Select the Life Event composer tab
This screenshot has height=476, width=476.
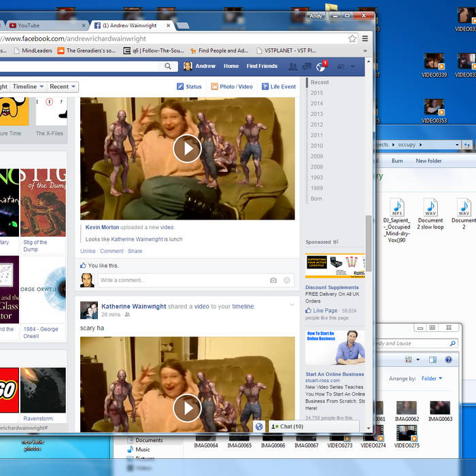278,86
